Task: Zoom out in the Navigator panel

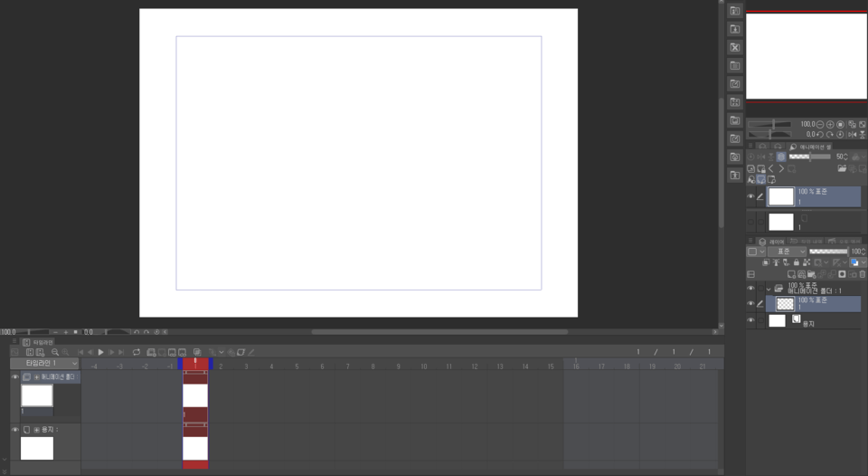Action: [820, 124]
